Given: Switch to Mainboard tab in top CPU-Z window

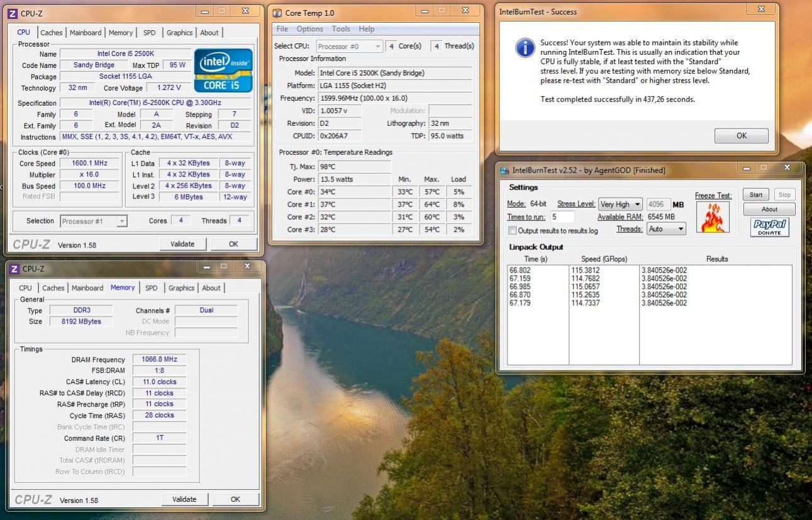Looking at the screenshot, I should pos(86,33).
